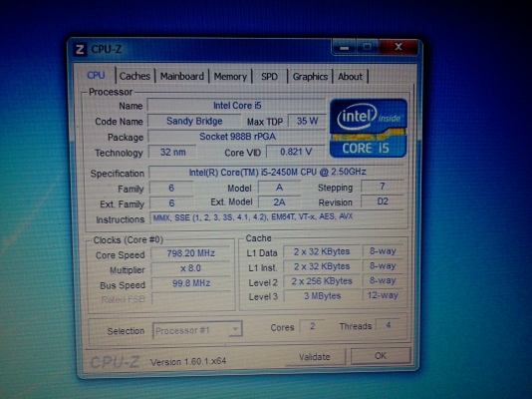
Task: Click the Threads count value 4
Action: point(389,325)
